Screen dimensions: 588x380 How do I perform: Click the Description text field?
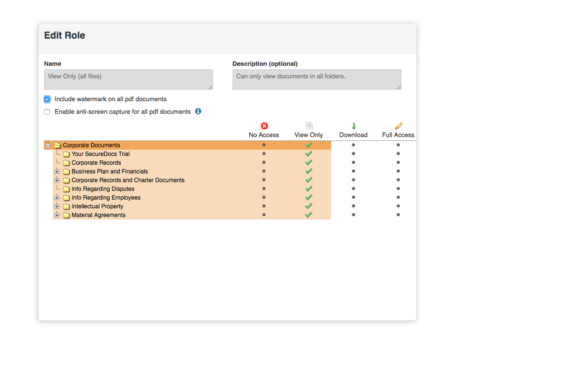(x=317, y=79)
